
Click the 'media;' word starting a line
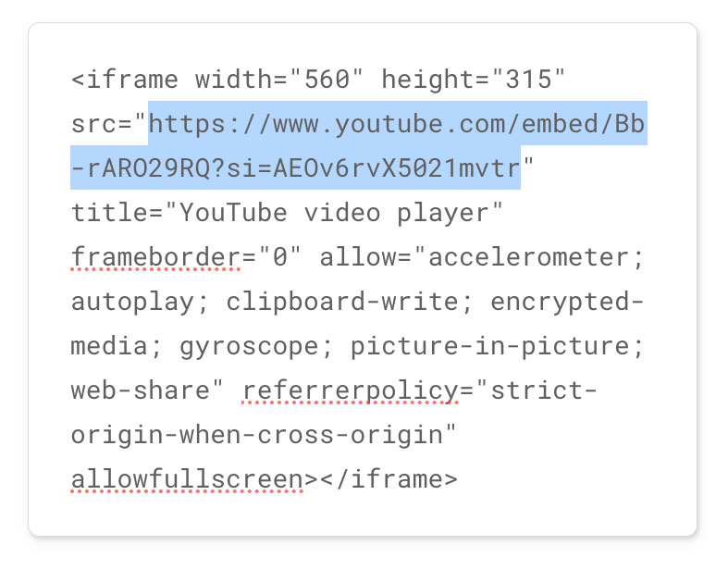tap(117, 347)
